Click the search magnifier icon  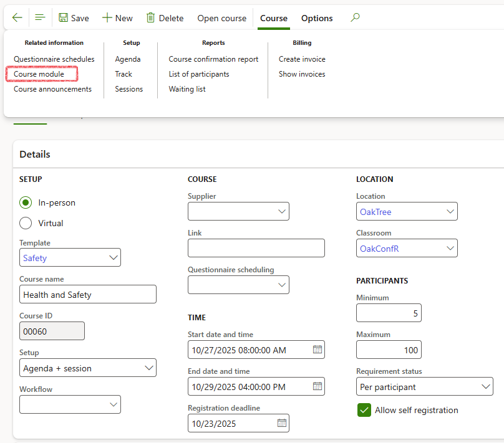[355, 18]
